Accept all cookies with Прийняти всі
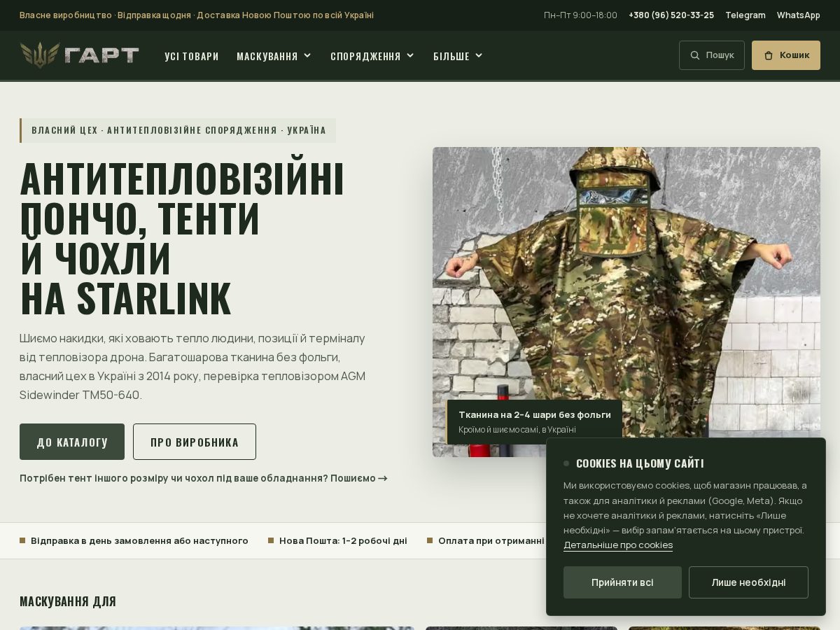The image size is (840, 630). coord(622,582)
